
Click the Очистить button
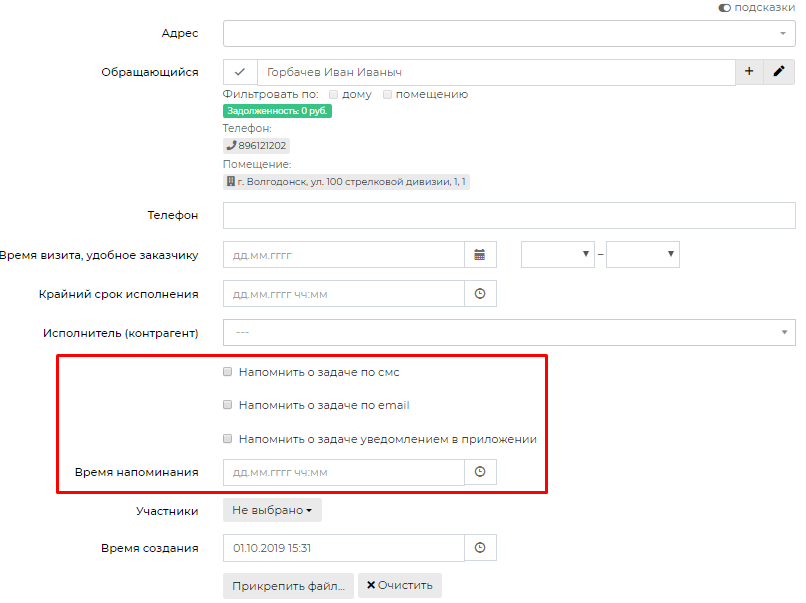coord(399,585)
